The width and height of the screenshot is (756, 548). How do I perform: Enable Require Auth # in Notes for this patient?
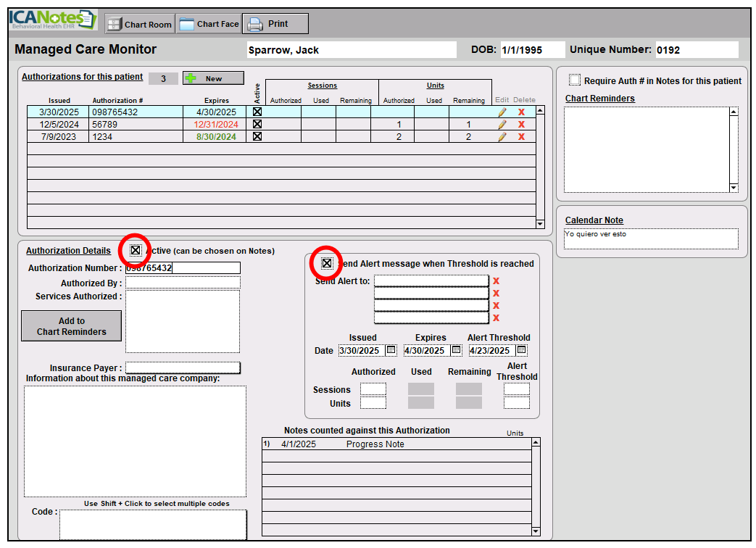pos(575,80)
